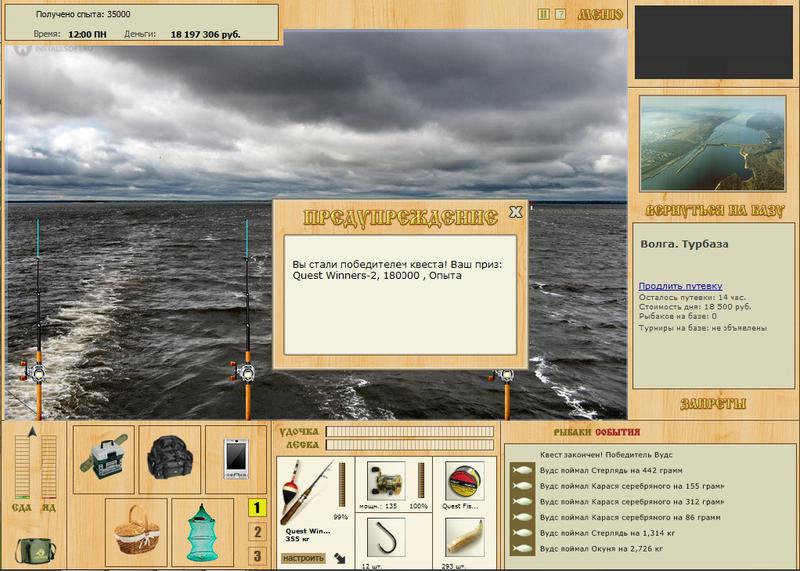
Task: Click the green bait bag icon
Action: (35, 550)
